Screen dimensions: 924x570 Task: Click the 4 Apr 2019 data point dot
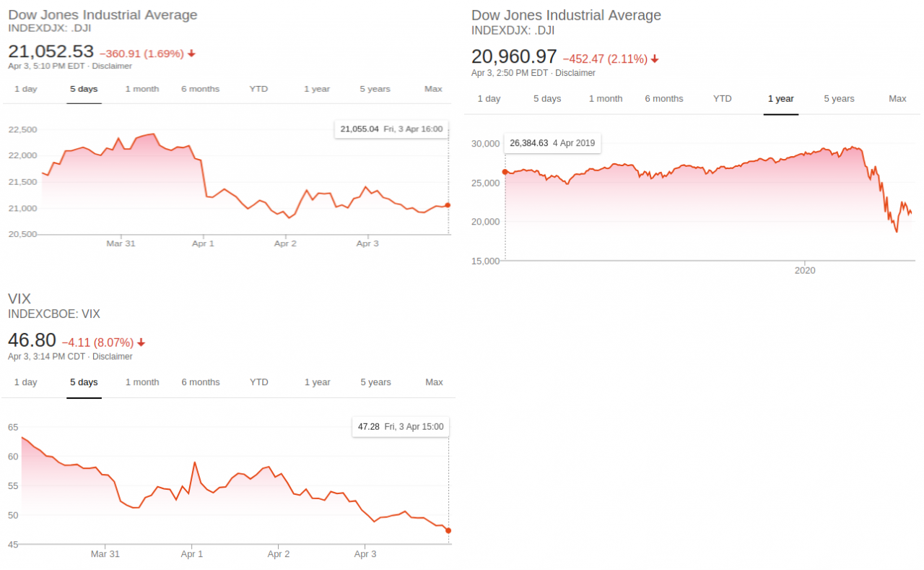[x=505, y=172]
